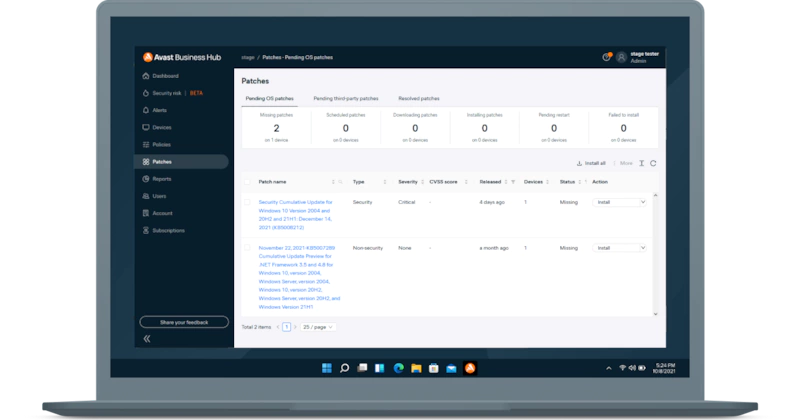
Task: Open Microsoft Edge from the taskbar
Action: pyautogui.click(x=397, y=368)
